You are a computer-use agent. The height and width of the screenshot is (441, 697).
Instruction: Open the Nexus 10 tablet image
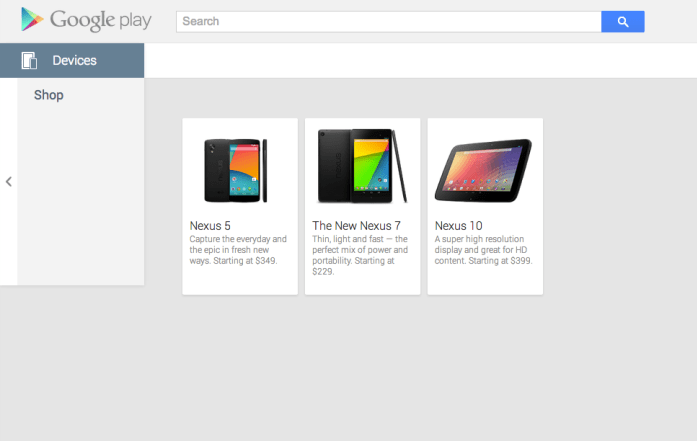(483, 170)
